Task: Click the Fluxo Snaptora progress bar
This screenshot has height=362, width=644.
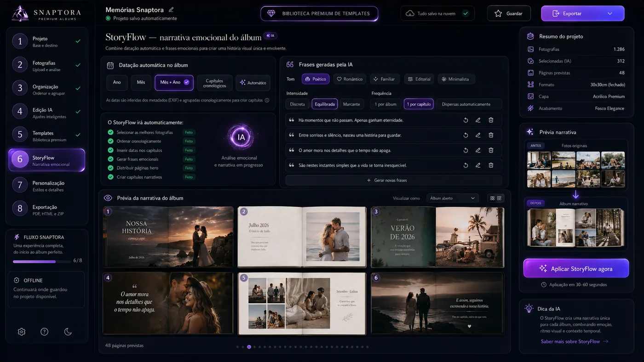Action: coord(41,261)
